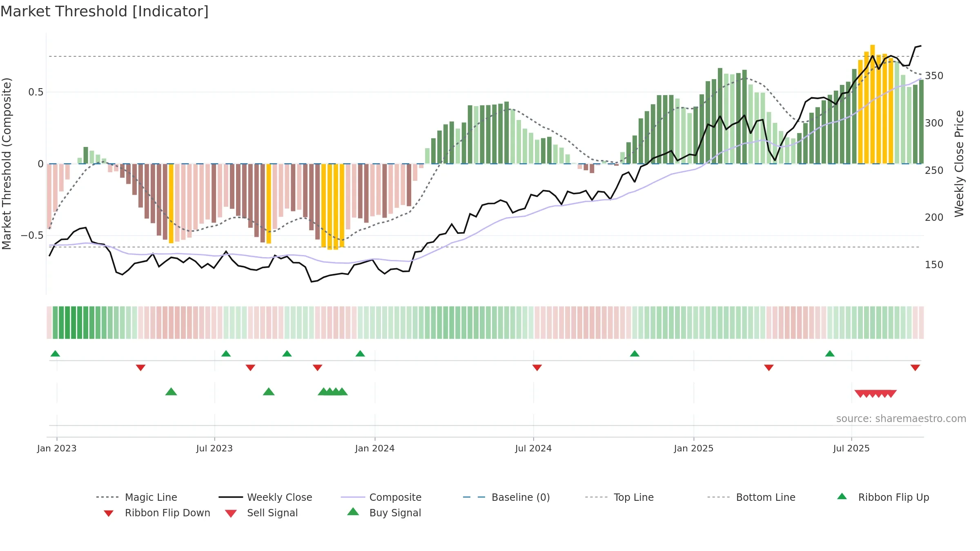Click the last ribbon flip down marker in September 2025

tap(915, 368)
